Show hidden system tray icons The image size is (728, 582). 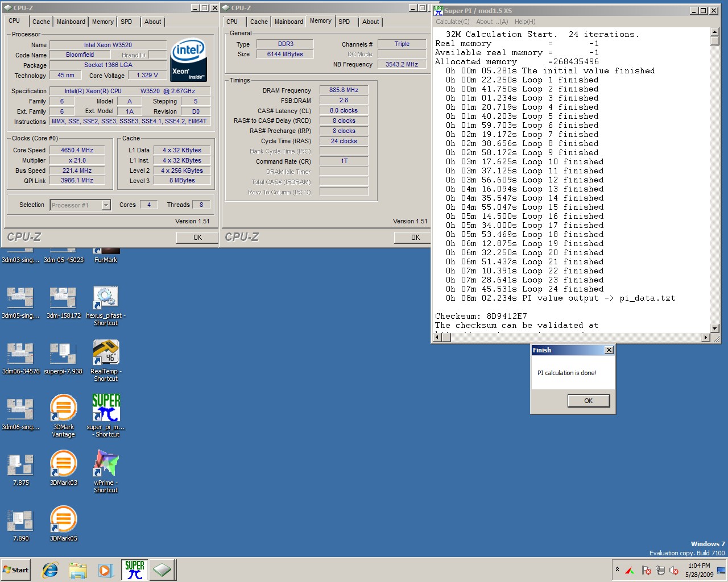pos(617,569)
